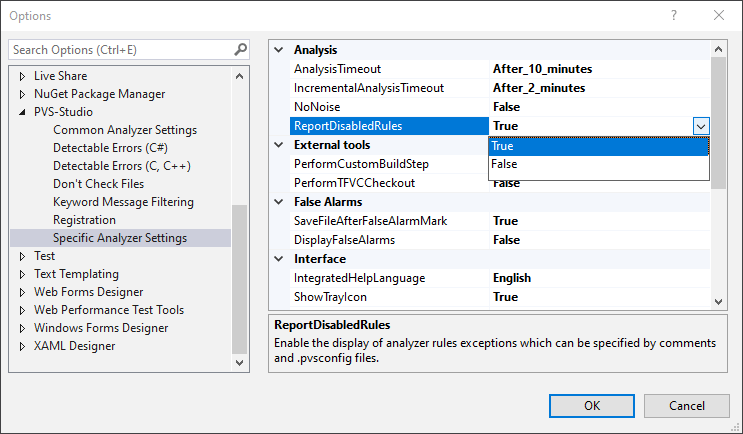
Task: Collapse the Analysis category
Action: 279,50
